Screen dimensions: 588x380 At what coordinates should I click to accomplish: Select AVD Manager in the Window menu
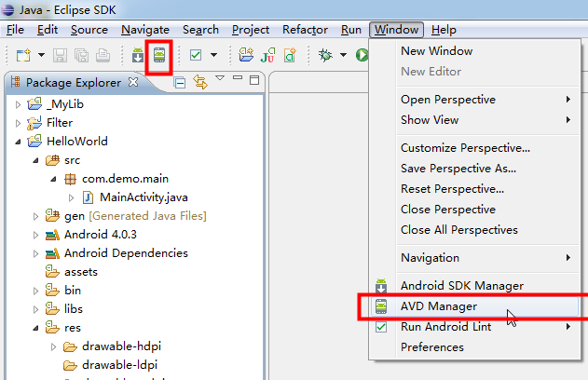[x=438, y=306]
